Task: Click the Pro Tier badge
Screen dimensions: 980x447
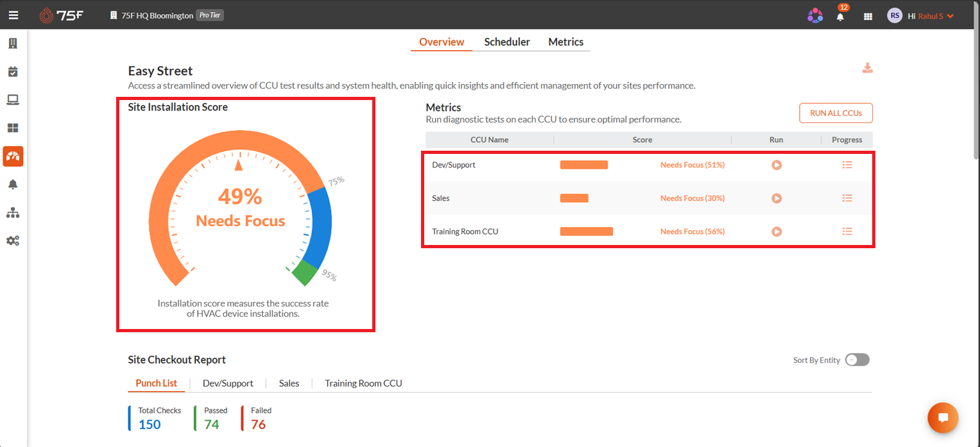Action: click(210, 15)
